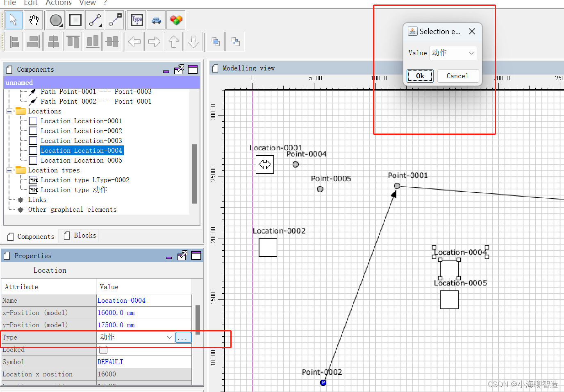Open the View menu
564x392 pixels.
point(88,3)
